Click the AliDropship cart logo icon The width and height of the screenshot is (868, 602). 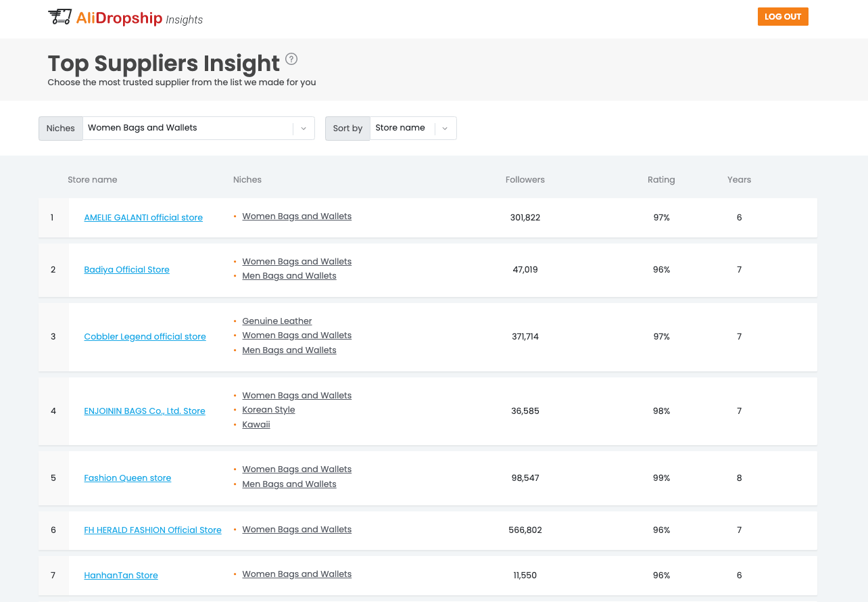60,16
